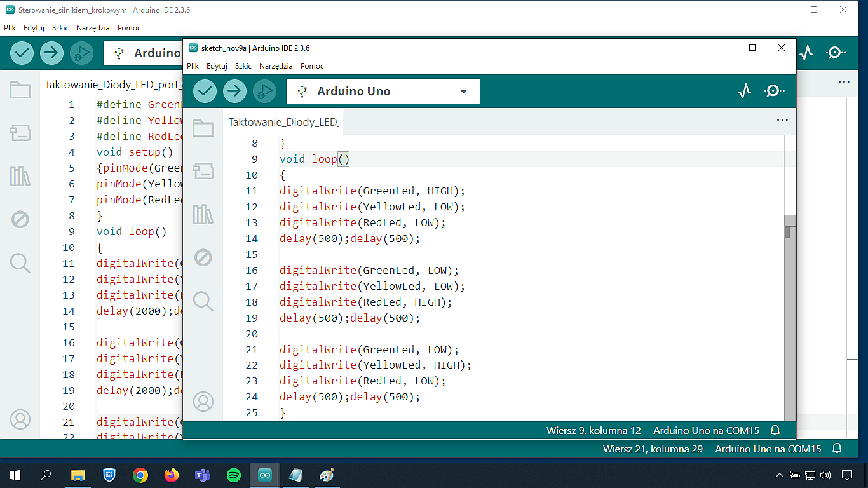
Task: Click notification bell in front window status bar
Action: click(x=775, y=430)
